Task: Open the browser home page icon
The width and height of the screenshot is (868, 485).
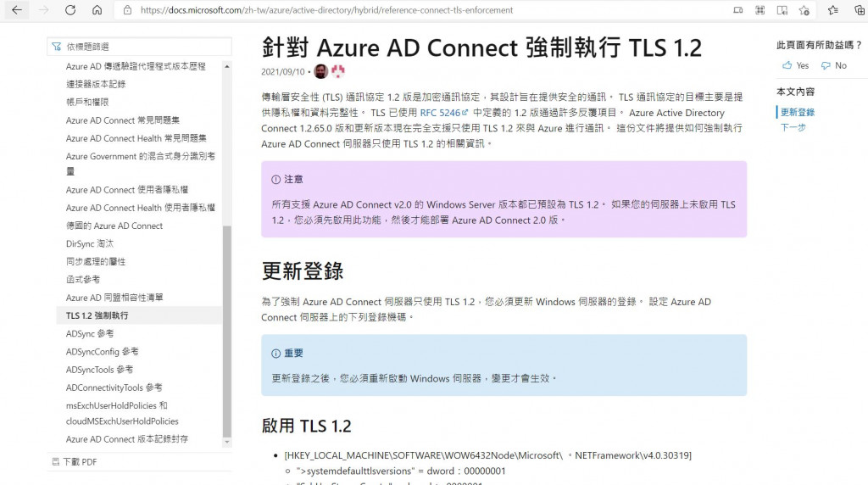Action: pyautogui.click(x=97, y=10)
